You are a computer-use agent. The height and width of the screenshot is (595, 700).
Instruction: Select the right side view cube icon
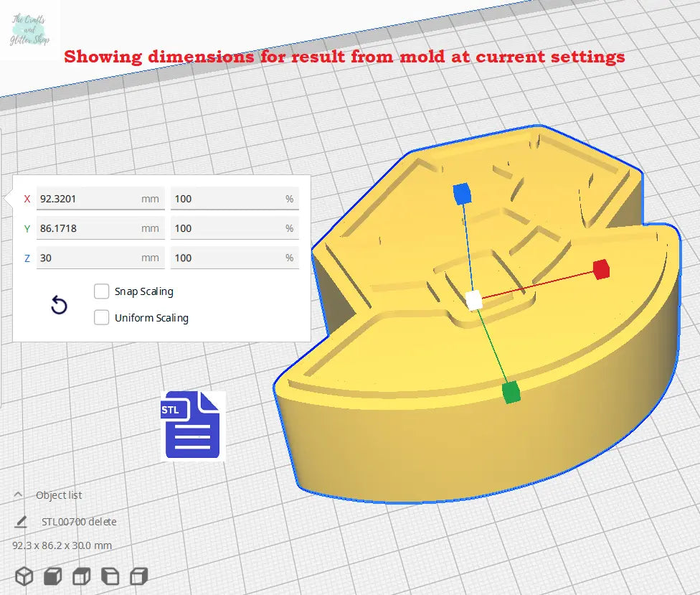tap(139, 576)
